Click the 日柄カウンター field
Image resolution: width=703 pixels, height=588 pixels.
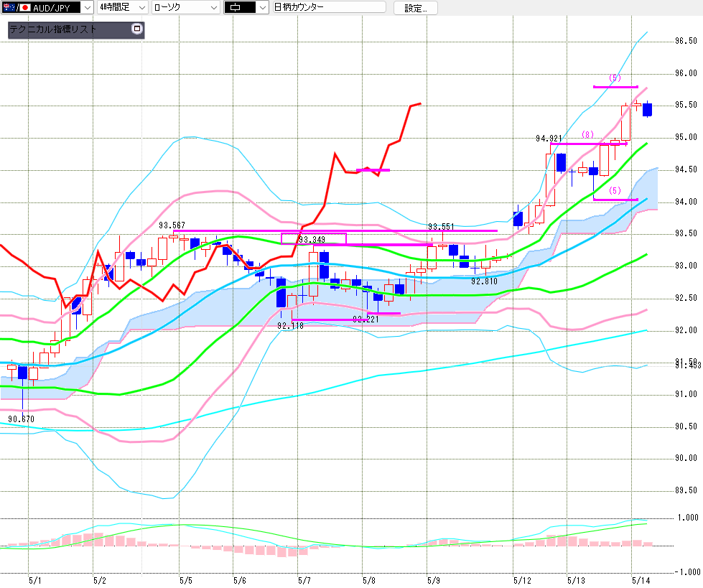330,7
